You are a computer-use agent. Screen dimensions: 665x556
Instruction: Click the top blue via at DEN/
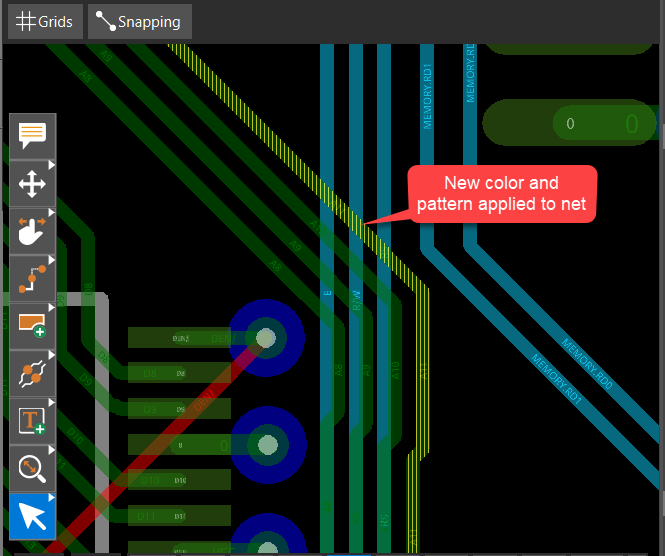coord(266,338)
